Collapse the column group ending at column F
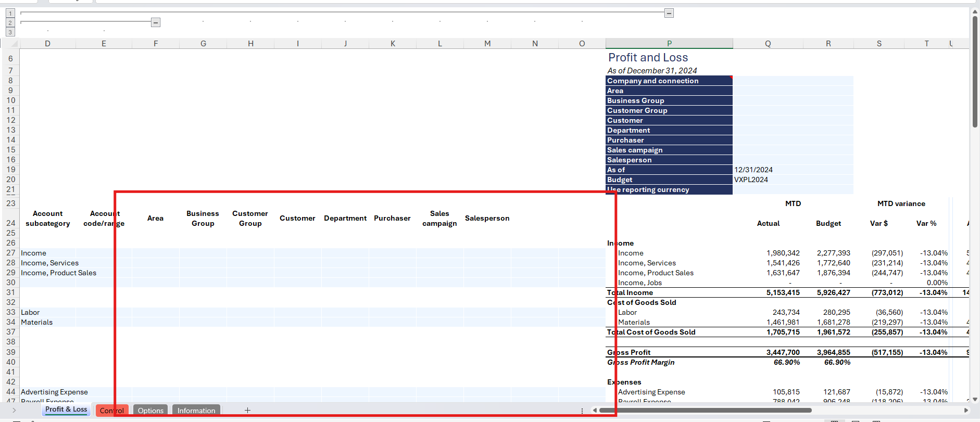Image resolution: width=980 pixels, height=422 pixels. [x=156, y=22]
